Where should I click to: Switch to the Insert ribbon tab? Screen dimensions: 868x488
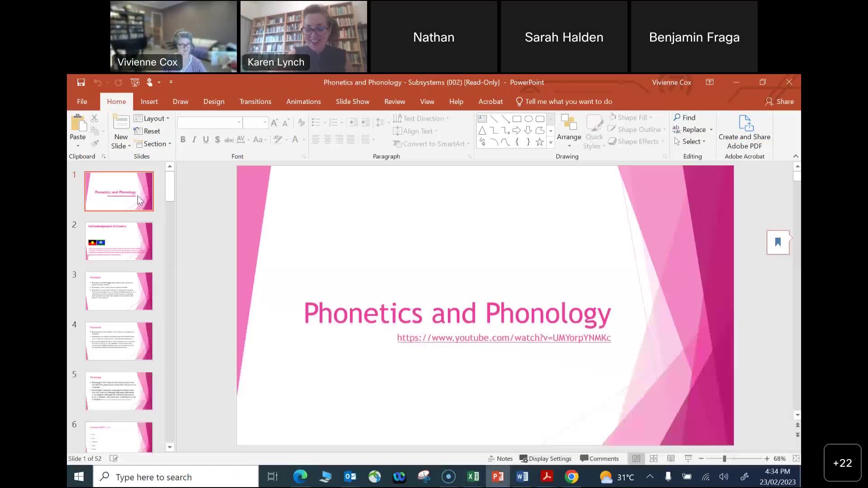(149, 101)
